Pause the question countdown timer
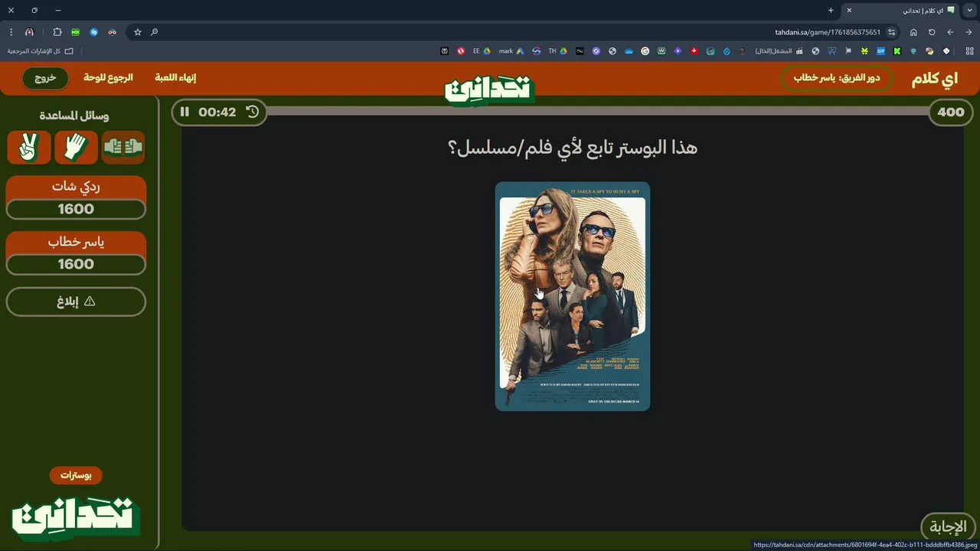The image size is (980, 551). point(185,112)
